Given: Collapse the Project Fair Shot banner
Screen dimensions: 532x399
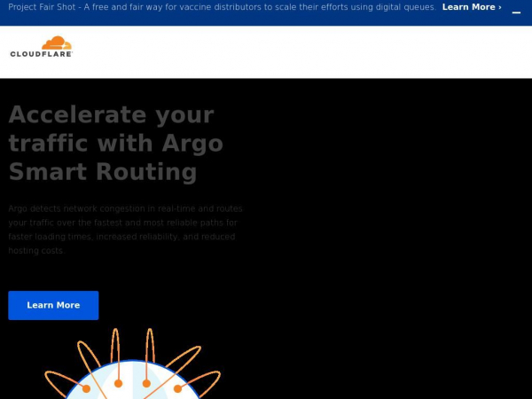Looking at the screenshot, I should coord(516,12).
